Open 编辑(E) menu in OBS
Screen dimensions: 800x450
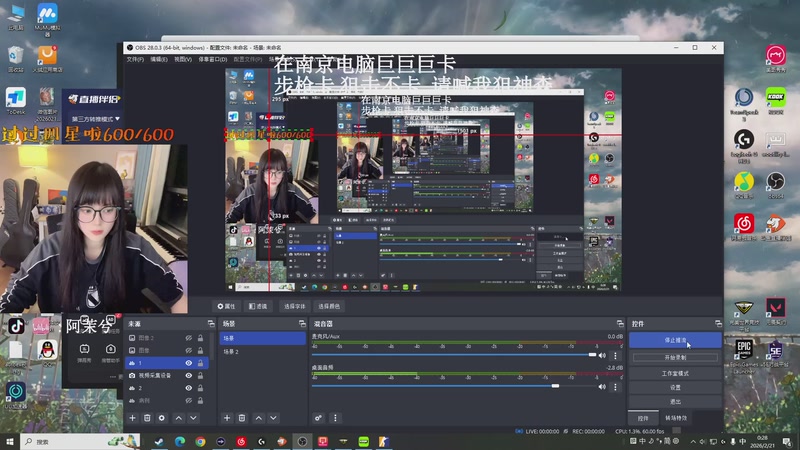tap(159, 59)
